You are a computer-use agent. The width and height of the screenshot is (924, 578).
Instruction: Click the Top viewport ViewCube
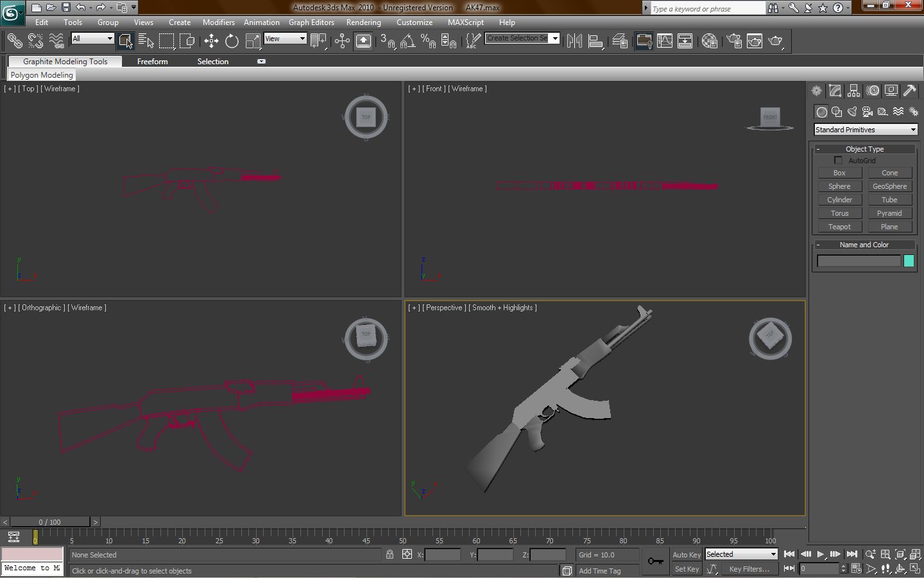click(x=366, y=117)
